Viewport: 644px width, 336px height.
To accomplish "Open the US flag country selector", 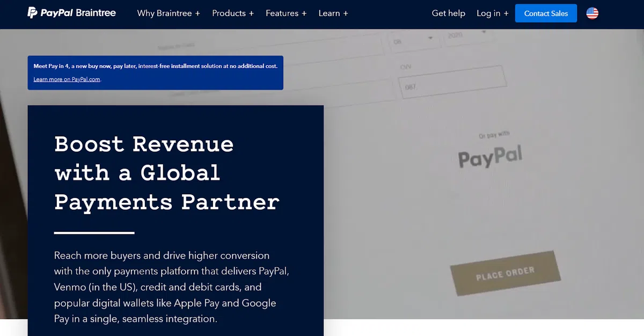I will [x=592, y=13].
